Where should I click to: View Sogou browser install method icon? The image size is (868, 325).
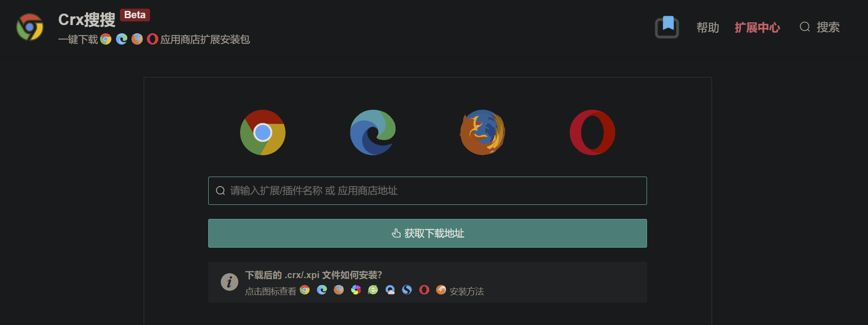(407, 290)
